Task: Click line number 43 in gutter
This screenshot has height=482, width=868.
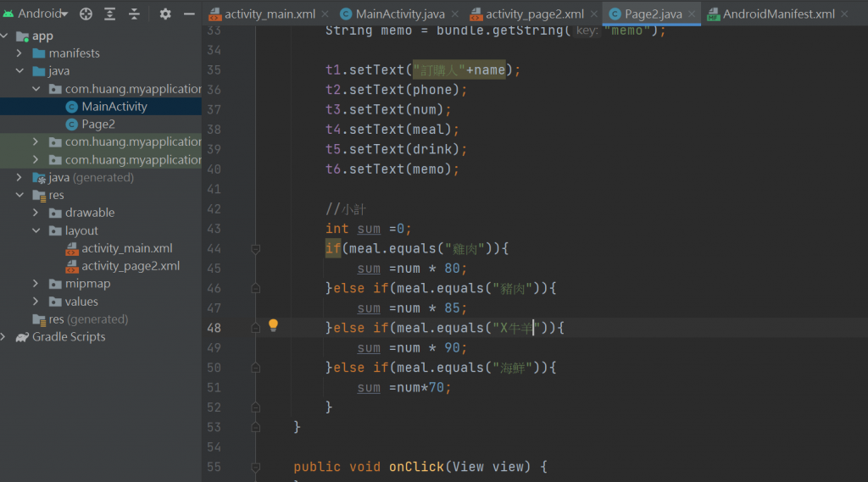Action: (x=214, y=229)
